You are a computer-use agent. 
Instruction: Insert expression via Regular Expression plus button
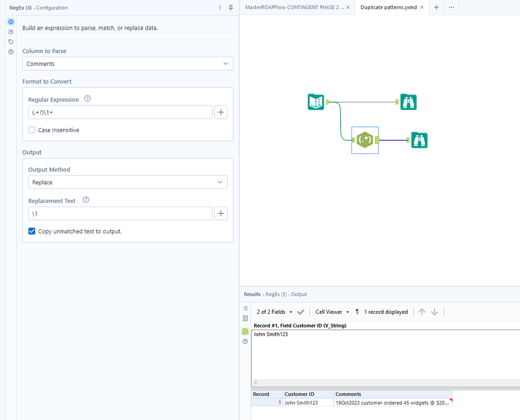point(221,112)
